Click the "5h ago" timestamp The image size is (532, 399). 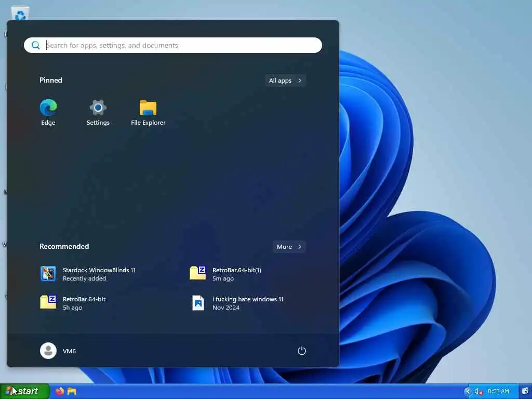pyautogui.click(x=72, y=308)
